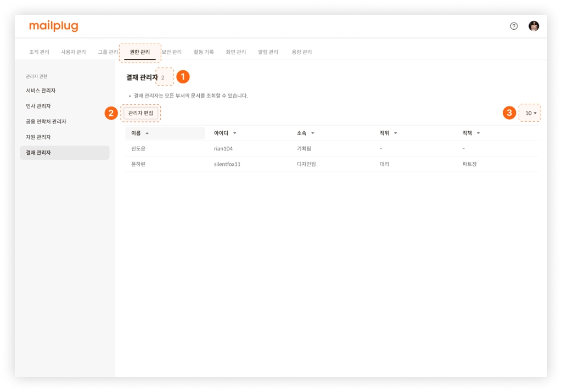Click the mailplug logo

[x=54, y=26]
